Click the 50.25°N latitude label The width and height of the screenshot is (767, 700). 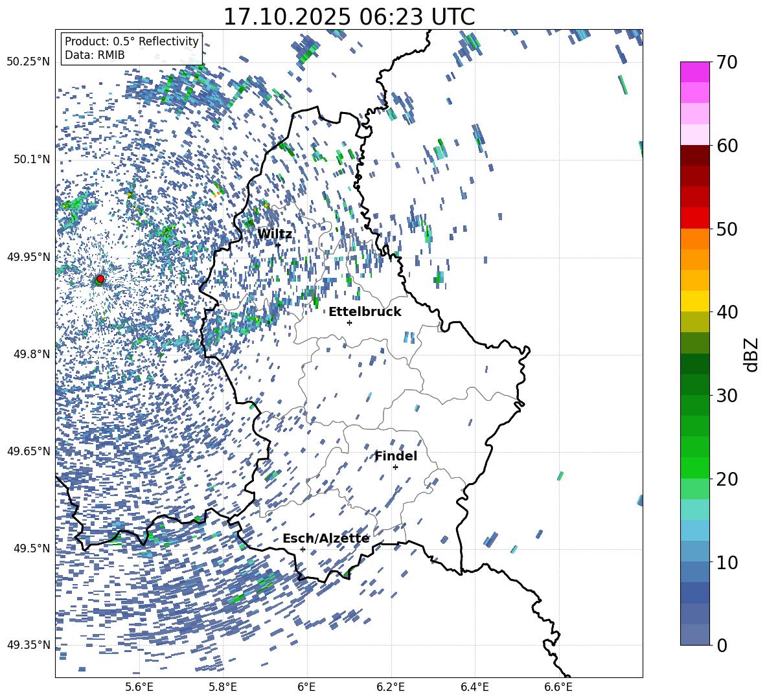click(29, 62)
